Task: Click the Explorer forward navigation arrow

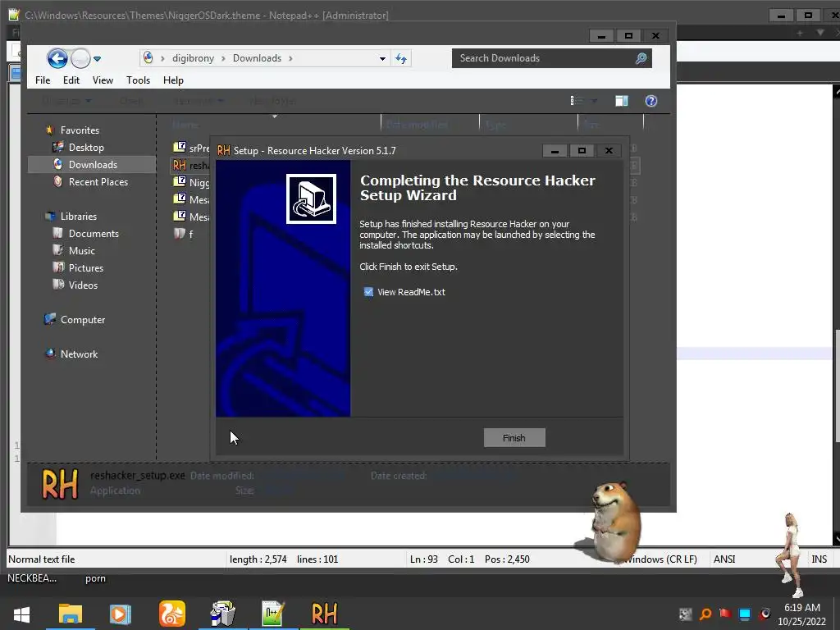Action: (80, 58)
